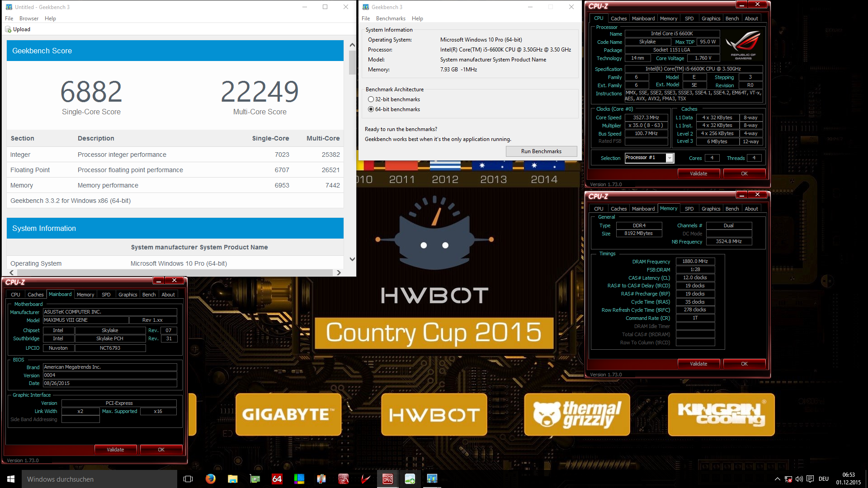Open the AIDA64 taskbar icon

(277, 479)
